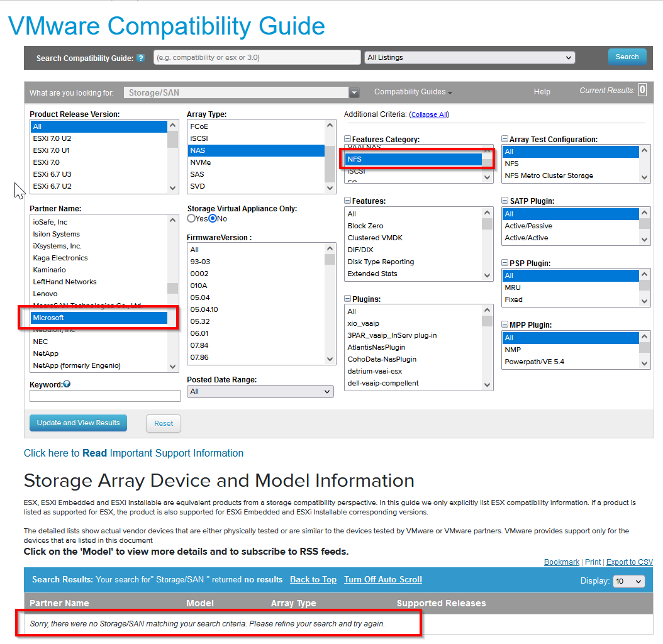Collapse the Features Category section
Viewport: 663px width, 644px height.
[x=348, y=139]
